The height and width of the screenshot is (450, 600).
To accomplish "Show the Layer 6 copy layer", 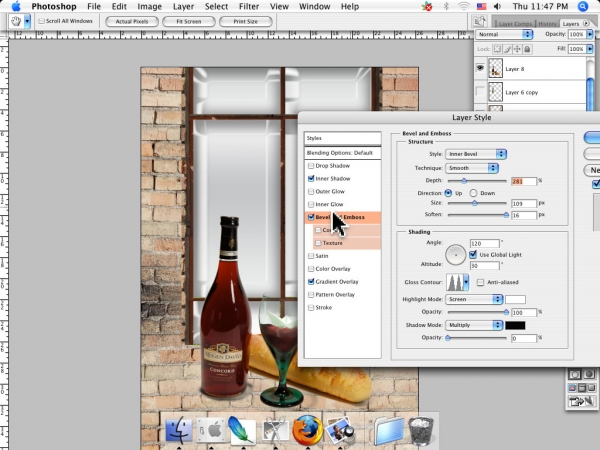I will 480,92.
